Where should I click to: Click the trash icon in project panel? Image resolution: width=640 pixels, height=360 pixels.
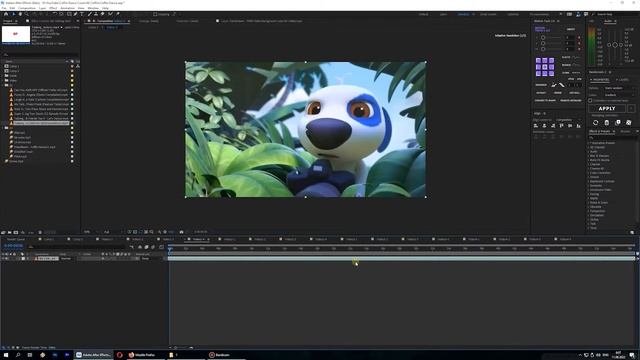(x=40, y=232)
